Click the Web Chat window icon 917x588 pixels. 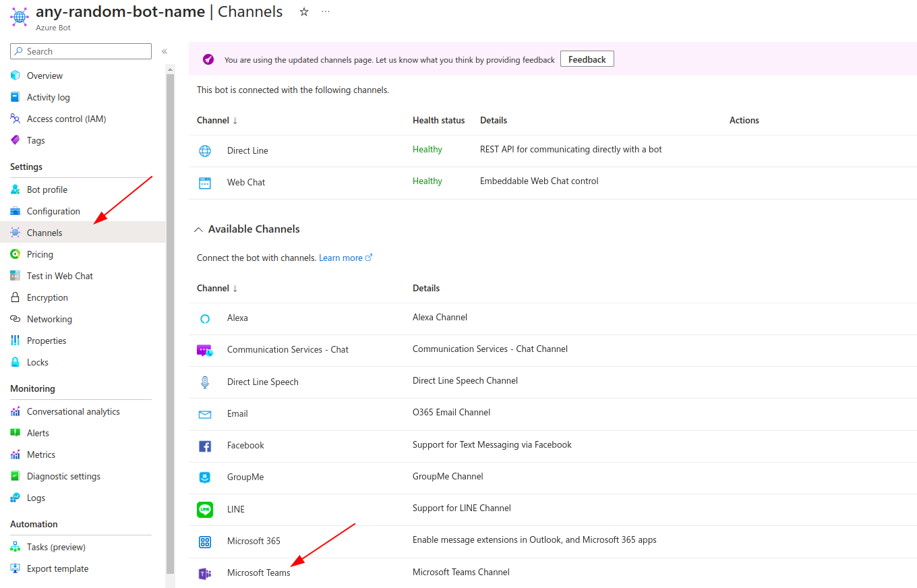(205, 183)
